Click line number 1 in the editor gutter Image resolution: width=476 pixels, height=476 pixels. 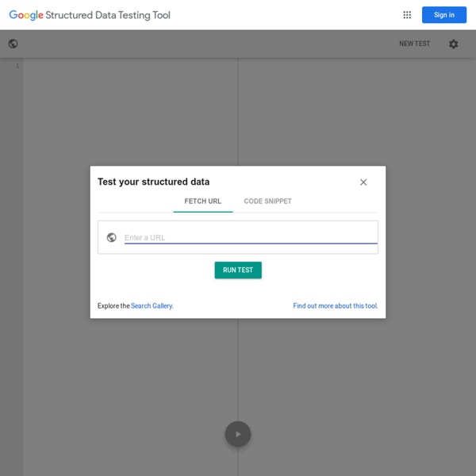(x=17, y=66)
